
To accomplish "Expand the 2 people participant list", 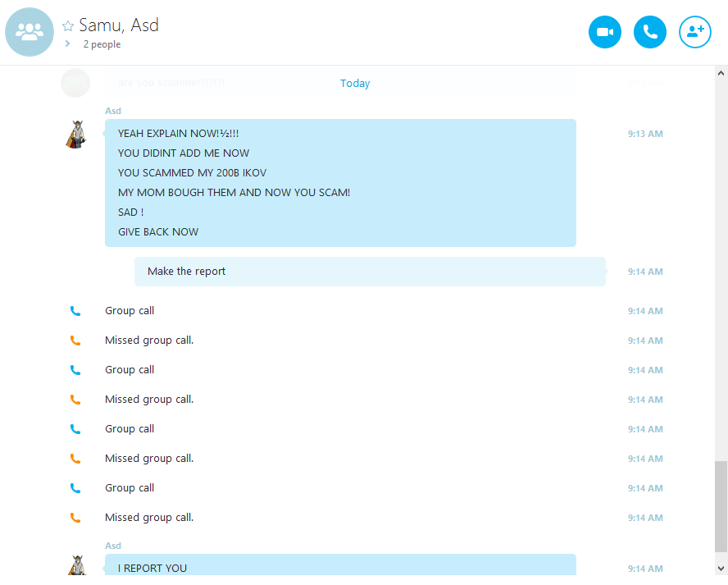I will pos(68,43).
